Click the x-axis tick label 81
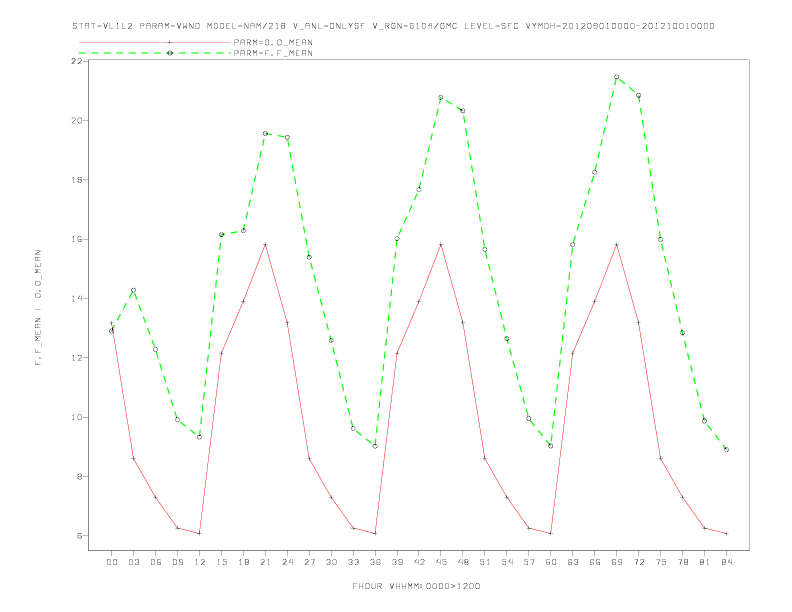The height and width of the screenshot is (612, 792). pos(705,562)
